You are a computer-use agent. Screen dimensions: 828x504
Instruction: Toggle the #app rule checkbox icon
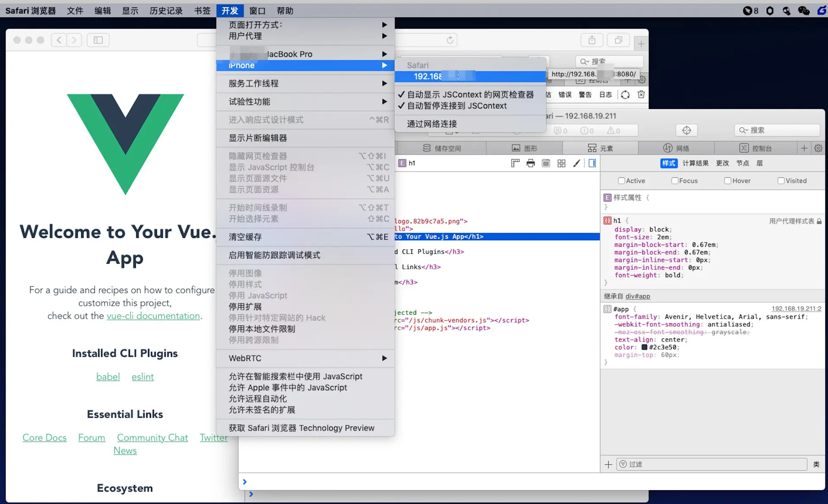click(x=607, y=309)
